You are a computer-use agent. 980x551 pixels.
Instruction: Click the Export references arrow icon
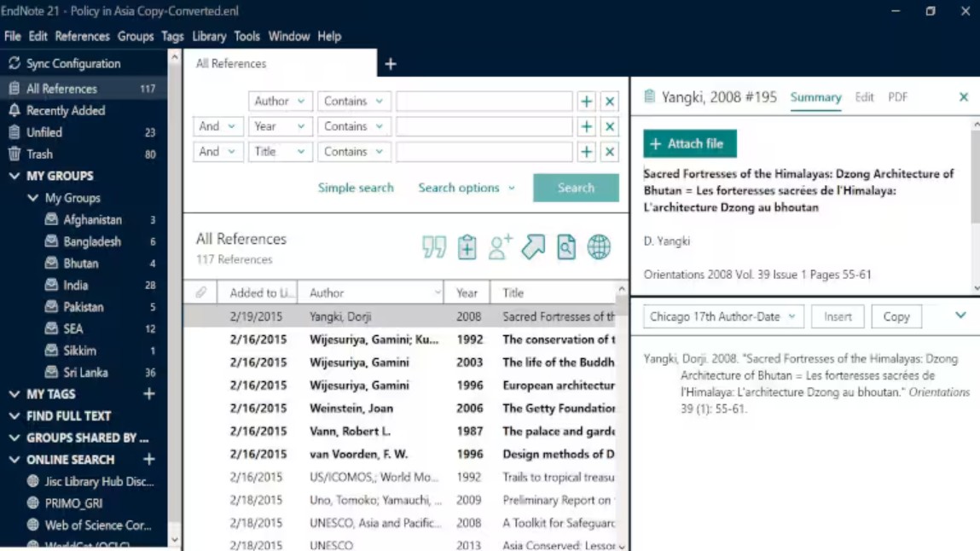pyautogui.click(x=533, y=247)
